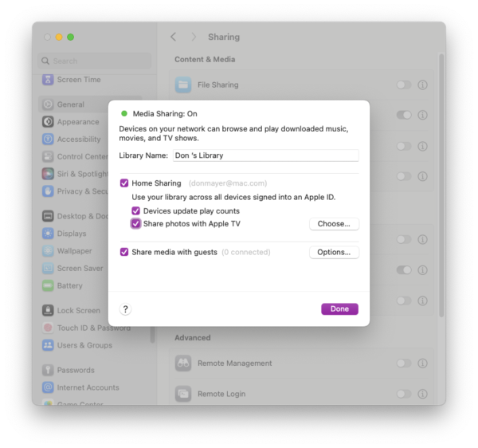Open Accessibility settings
This screenshot has height=448, width=478.
click(72, 139)
